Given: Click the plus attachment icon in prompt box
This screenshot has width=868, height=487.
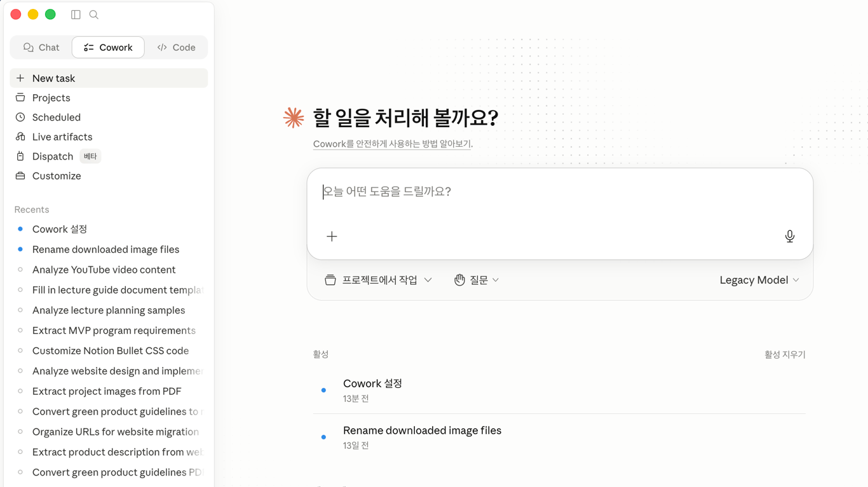Looking at the screenshot, I should pyautogui.click(x=332, y=237).
